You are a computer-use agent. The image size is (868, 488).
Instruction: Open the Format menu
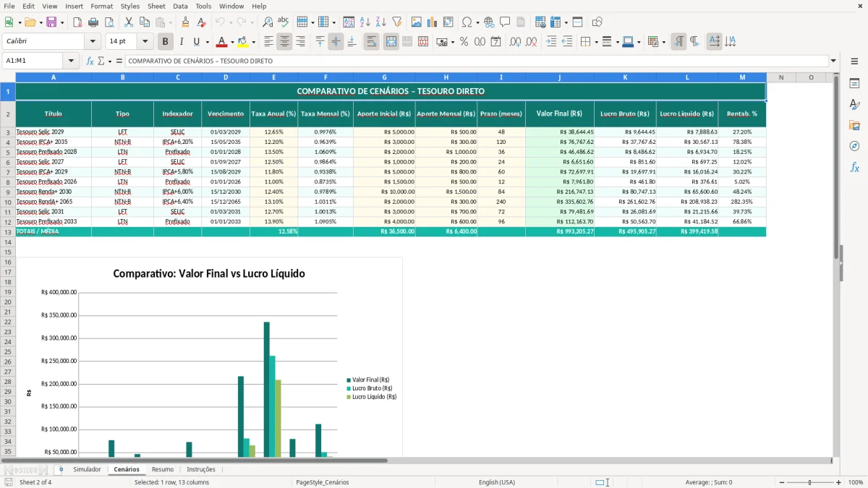[101, 6]
